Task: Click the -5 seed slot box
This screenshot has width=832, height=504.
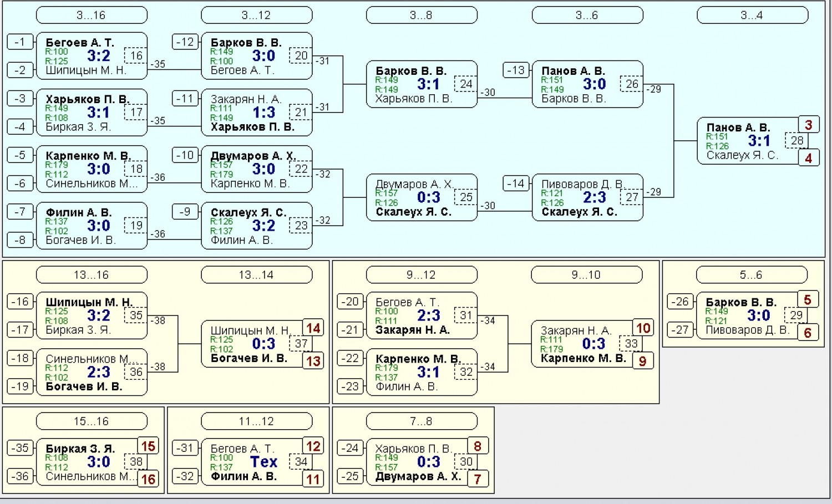Action: (20, 155)
